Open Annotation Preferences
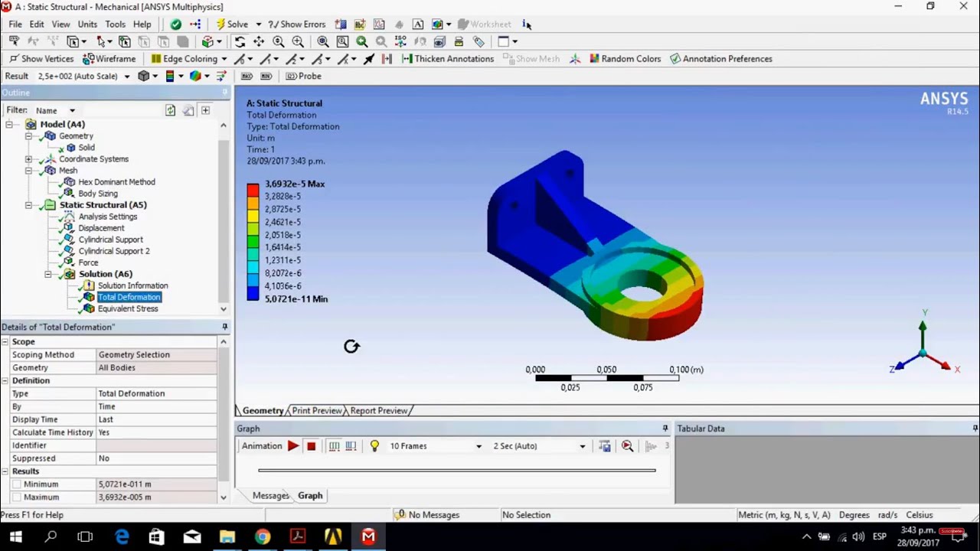980x551 pixels. tap(720, 59)
